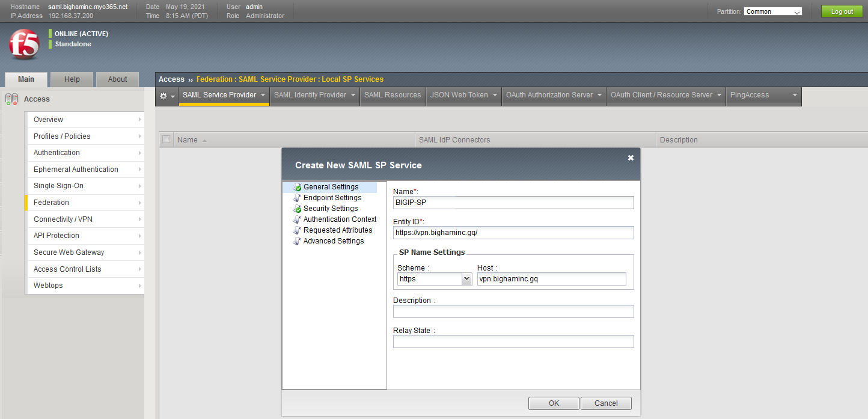Screen dimensions: 868x419
Task: Open Access Control Lists menu item
Action: click(x=85, y=269)
